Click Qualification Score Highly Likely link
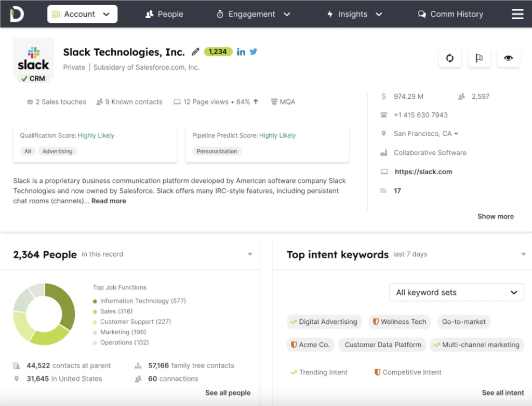 coord(96,136)
